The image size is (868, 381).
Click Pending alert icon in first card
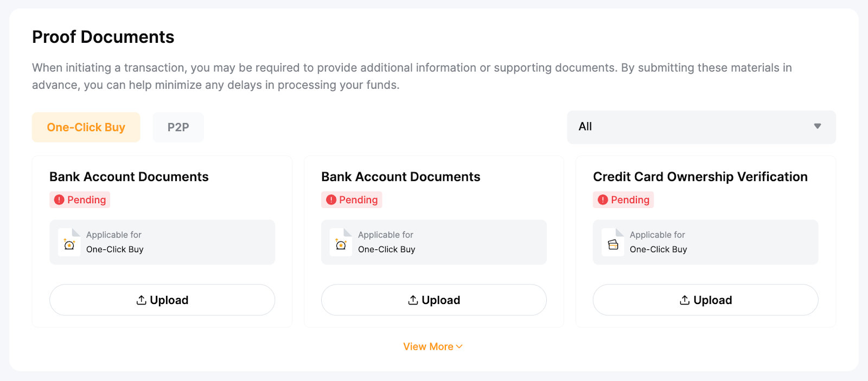pyautogui.click(x=59, y=200)
